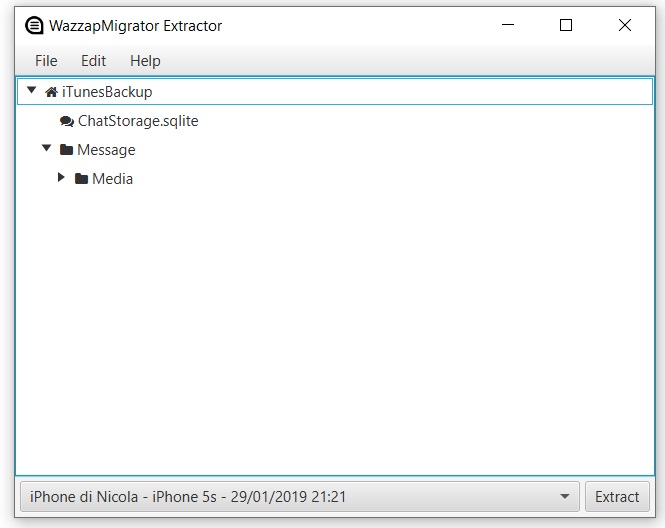
Task: Click the WazzapMigrator app logo icon
Action: click(x=34, y=25)
